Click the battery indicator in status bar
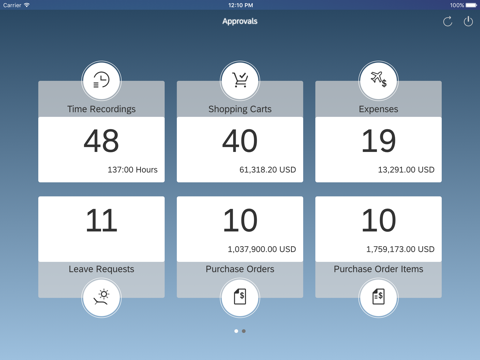Viewport: 480px width, 360px height. 471,5
